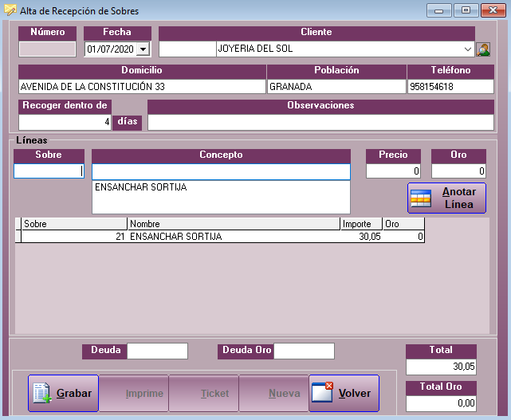Click the Oro grid column header
The height and width of the screenshot is (420, 511).
(x=403, y=224)
